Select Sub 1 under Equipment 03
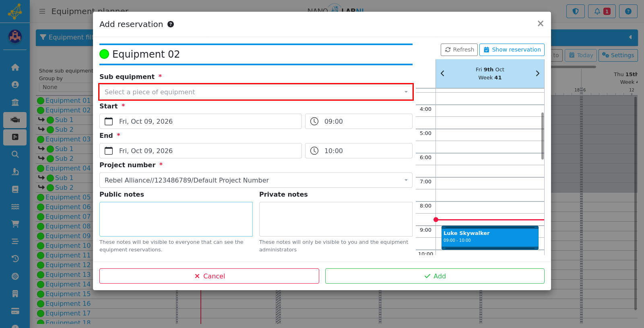 pyautogui.click(x=64, y=149)
